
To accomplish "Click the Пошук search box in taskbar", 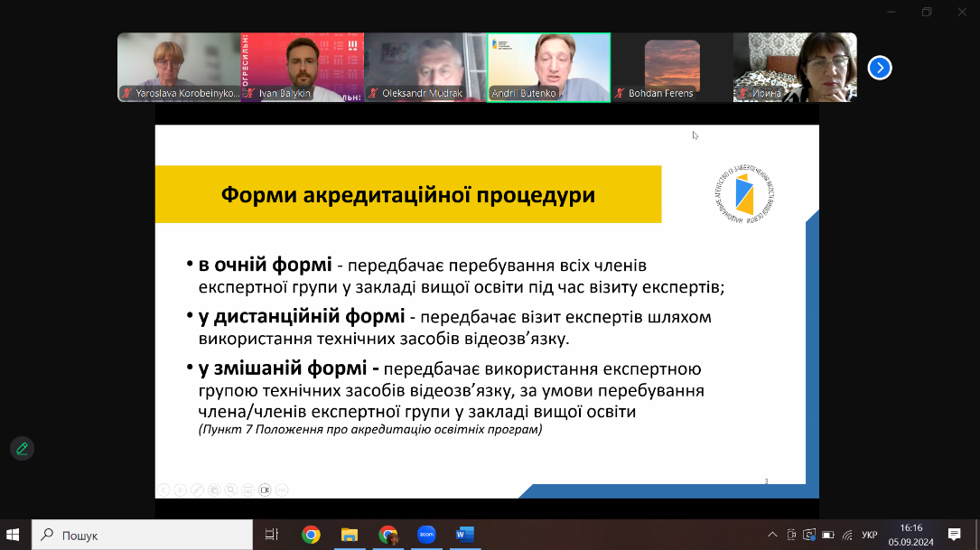I will (143, 535).
